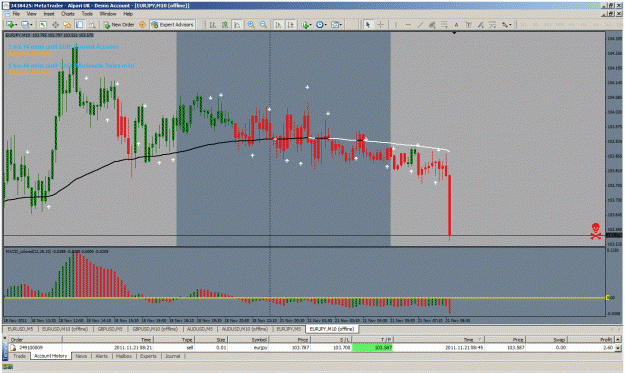Open the Indicators list icon
625x373 pixels.
305,25
